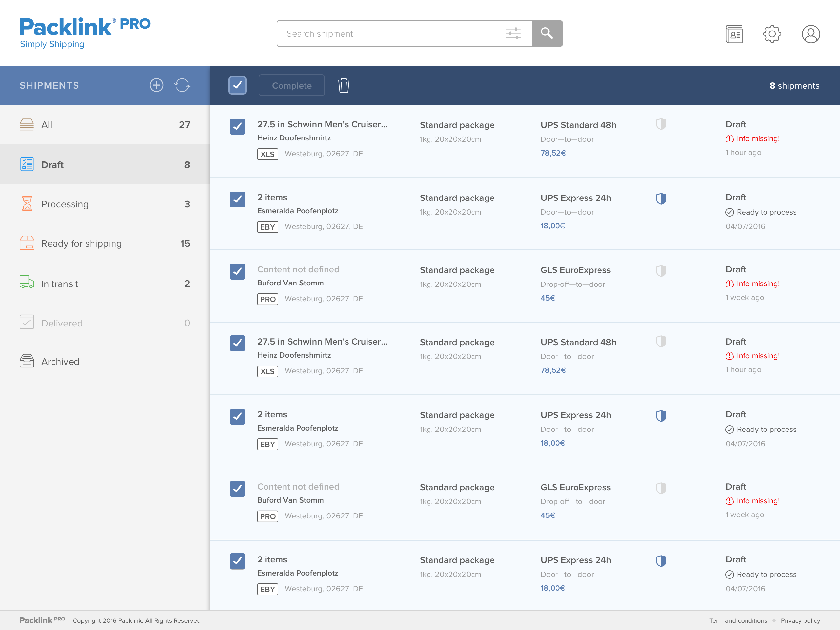Open the Privacy policy link
The width and height of the screenshot is (840, 630).
point(800,620)
